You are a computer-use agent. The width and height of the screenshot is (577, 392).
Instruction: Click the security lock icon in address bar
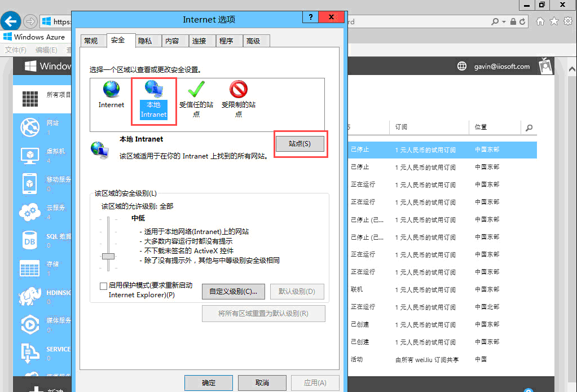point(513,22)
